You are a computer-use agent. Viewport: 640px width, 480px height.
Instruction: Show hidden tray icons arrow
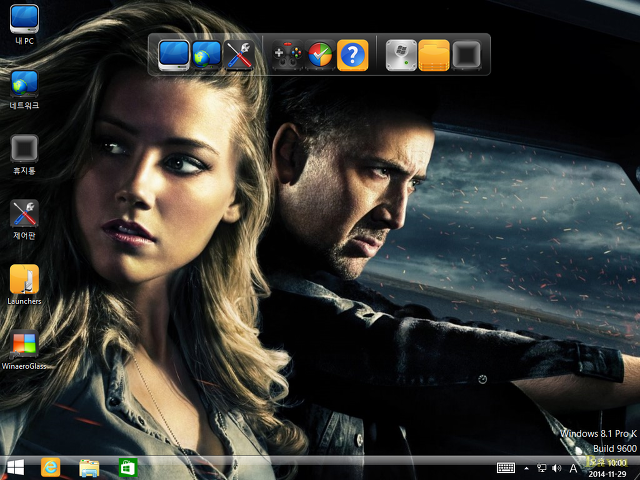point(527,468)
